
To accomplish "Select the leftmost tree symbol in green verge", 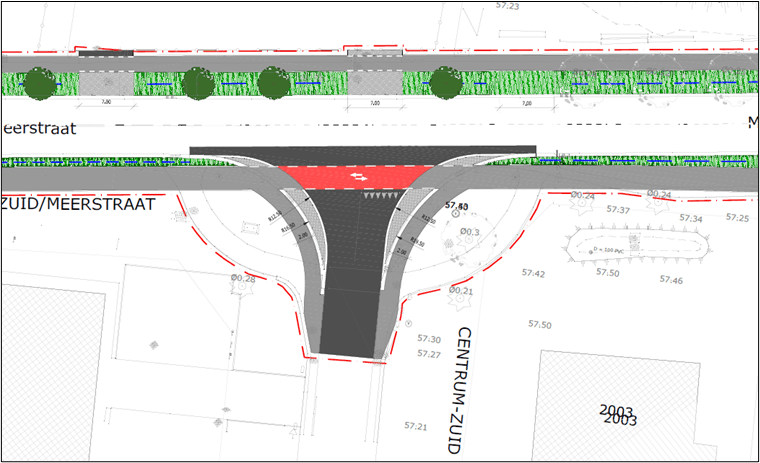I will point(38,83).
